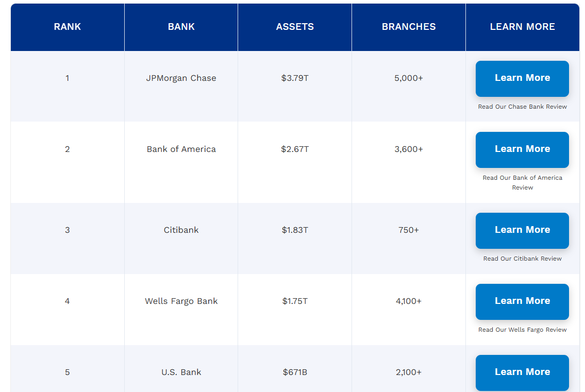Select the ASSETS column header
585x392 pixels.
pyautogui.click(x=295, y=26)
